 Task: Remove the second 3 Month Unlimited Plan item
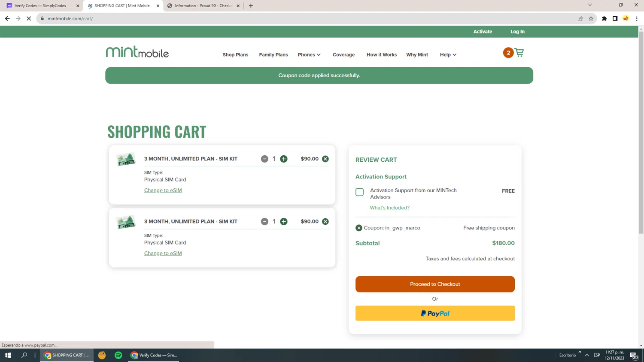pyautogui.click(x=325, y=221)
